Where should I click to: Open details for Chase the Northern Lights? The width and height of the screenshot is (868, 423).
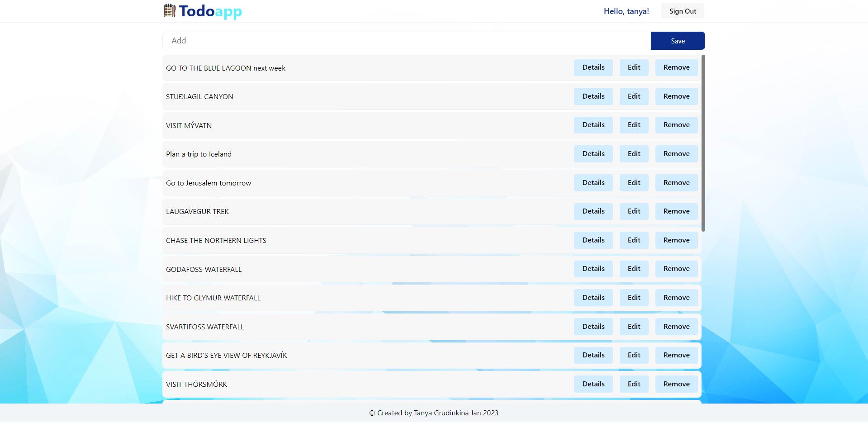point(593,240)
